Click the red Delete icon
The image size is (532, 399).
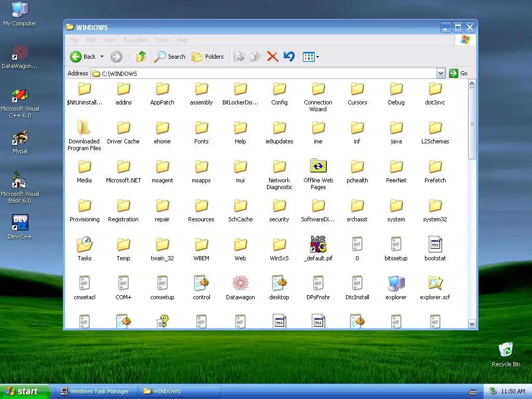point(272,57)
